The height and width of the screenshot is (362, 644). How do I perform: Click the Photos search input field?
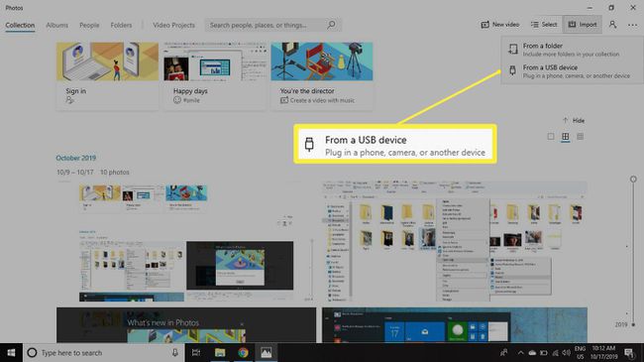point(267,25)
